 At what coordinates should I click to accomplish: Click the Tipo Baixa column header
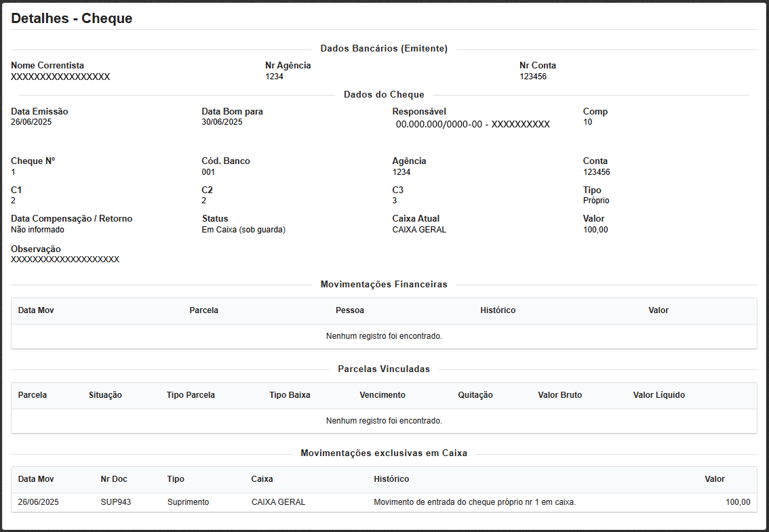pos(290,395)
